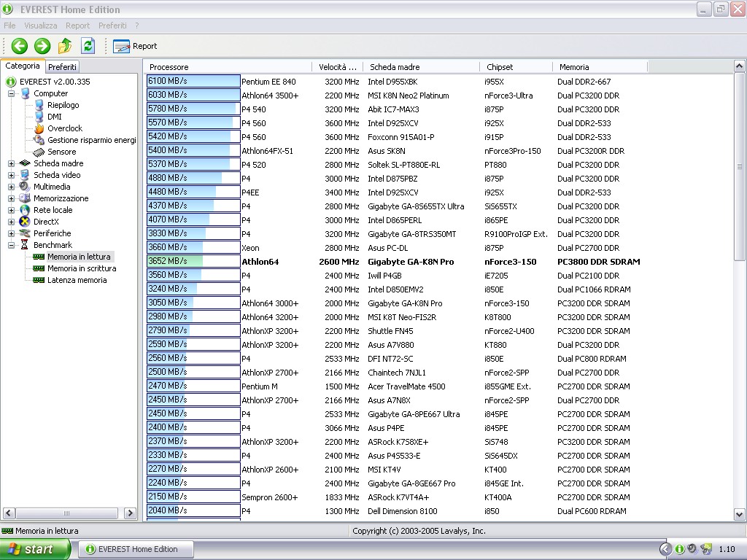
Task: Select the Latenza memoria chip icon
Action: click(x=39, y=280)
